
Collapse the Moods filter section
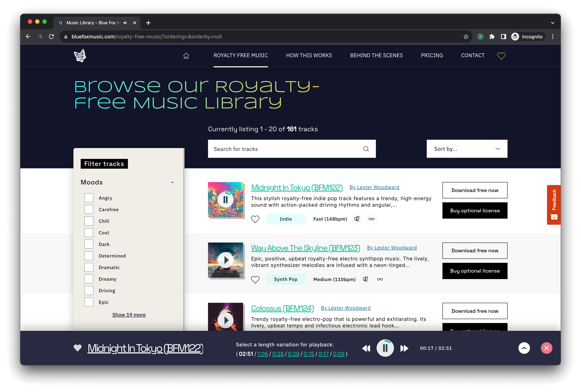point(172,182)
